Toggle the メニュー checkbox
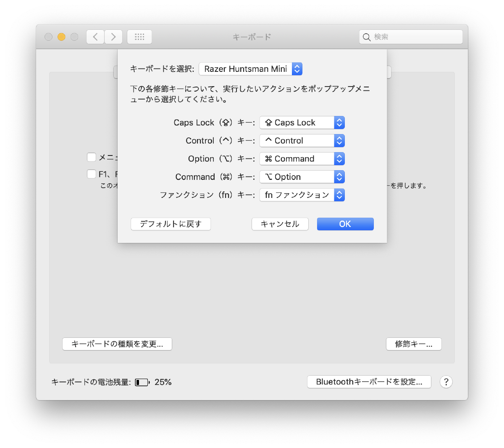The image size is (504, 448). point(92,157)
